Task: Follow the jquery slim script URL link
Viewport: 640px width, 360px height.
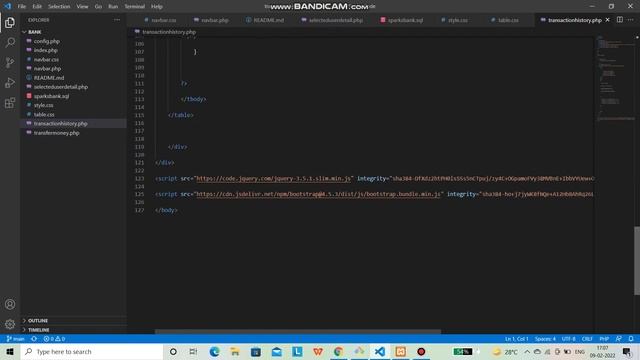Action: click(x=273, y=178)
